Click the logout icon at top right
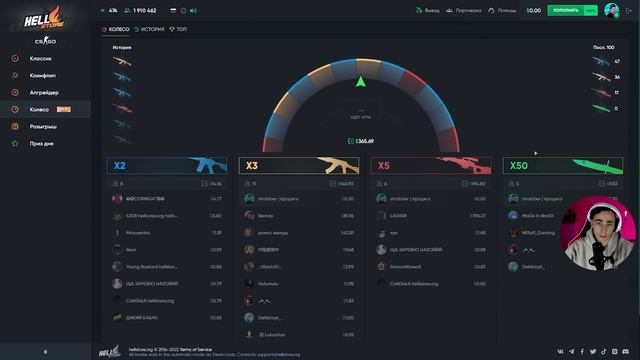This screenshot has height=360, width=640. [x=629, y=11]
